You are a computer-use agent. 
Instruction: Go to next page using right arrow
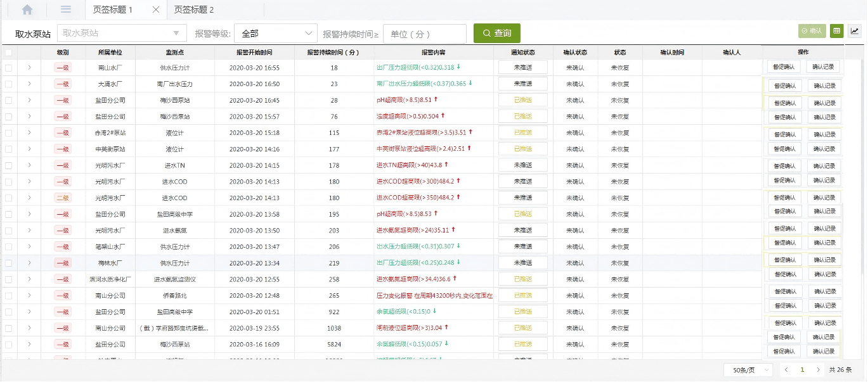(x=818, y=369)
